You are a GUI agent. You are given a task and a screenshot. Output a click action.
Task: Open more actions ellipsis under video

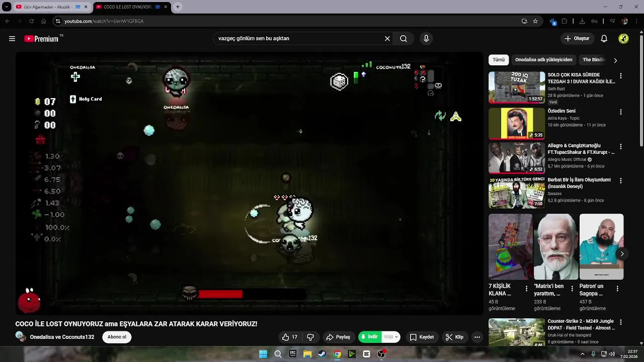click(x=477, y=337)
